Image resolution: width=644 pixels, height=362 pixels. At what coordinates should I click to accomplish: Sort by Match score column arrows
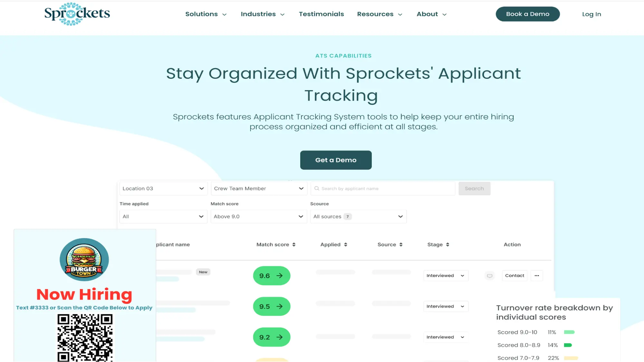point(294,245)
